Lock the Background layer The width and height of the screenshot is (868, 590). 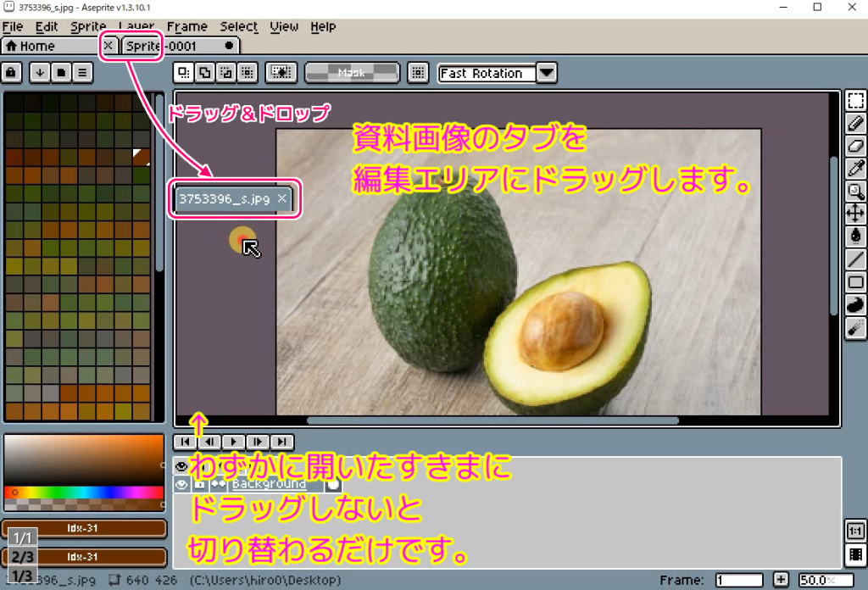(198, 483)
